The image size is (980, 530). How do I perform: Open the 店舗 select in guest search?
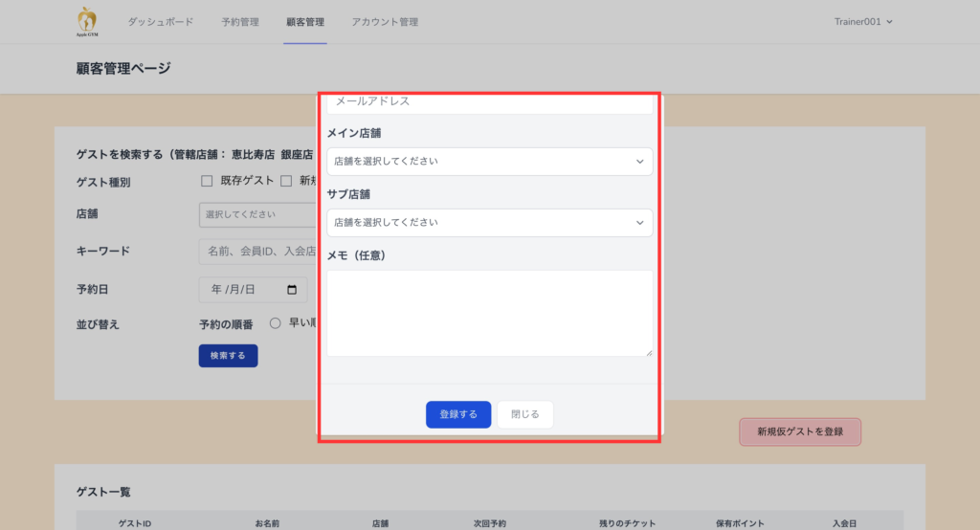click(257, 214)
